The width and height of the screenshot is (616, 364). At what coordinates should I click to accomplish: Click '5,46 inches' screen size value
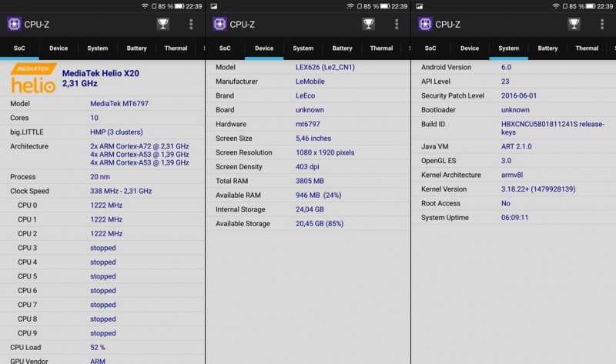click(313, 139)
